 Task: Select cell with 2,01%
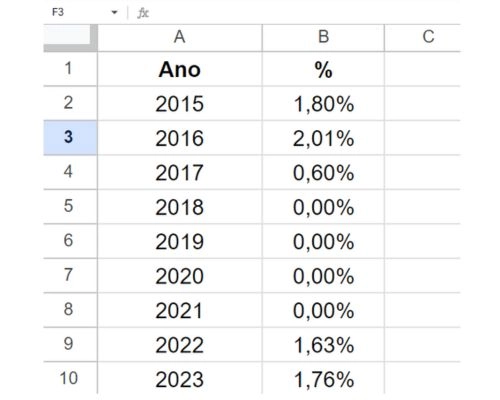pyautogui.click(x=323, y=138)
